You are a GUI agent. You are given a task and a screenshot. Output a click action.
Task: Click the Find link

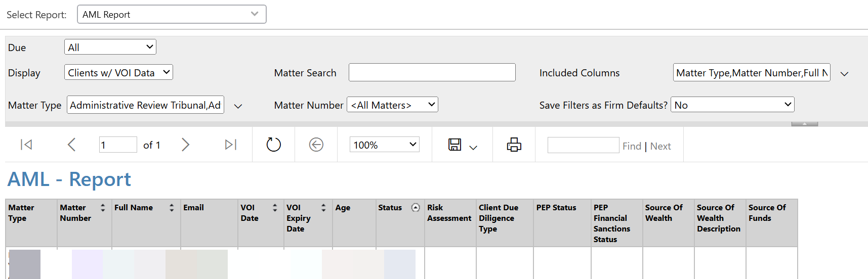632,146
